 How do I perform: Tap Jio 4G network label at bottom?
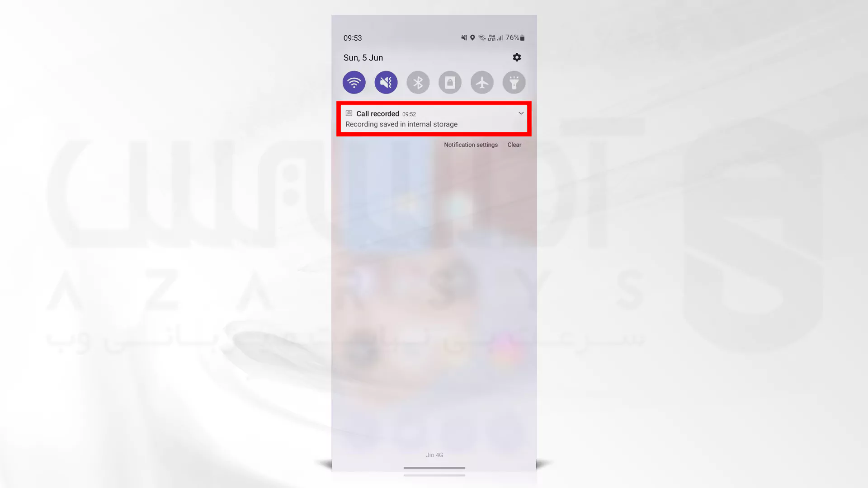click(434, 455)
